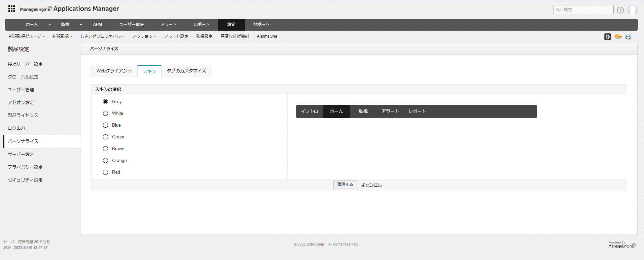This screenshot has width=644, height=260.
Task: Click the pie chart icon
Action: pos(618,37)
